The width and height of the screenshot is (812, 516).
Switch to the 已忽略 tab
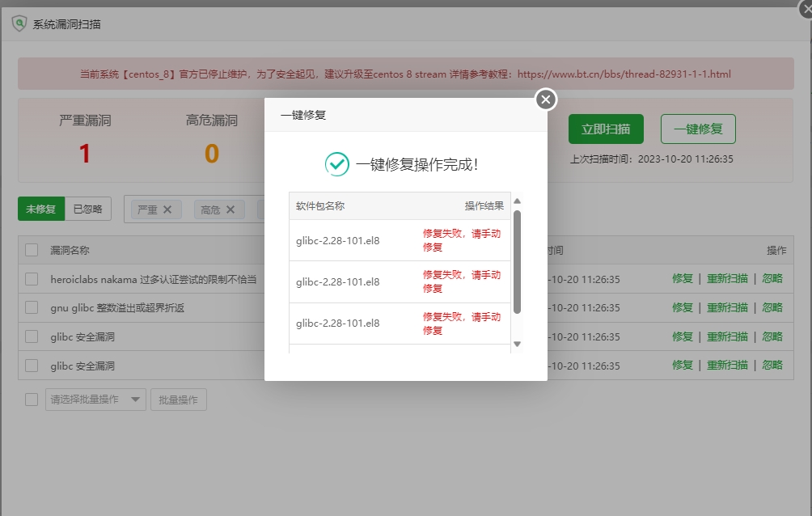(87, 209)
